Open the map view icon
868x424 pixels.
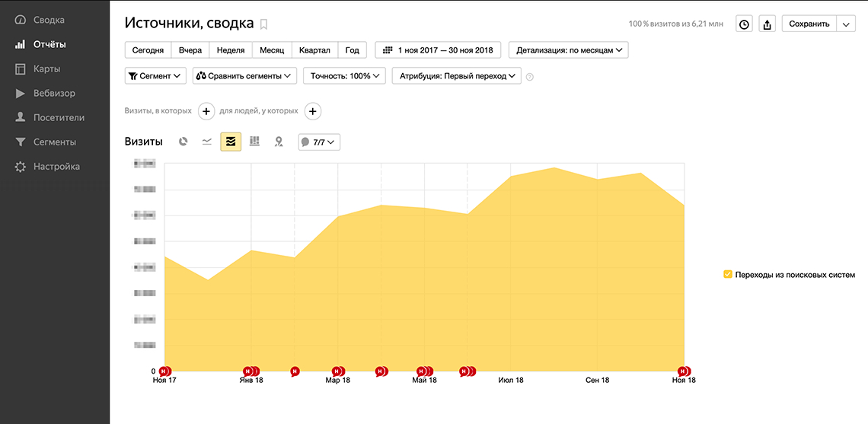point(279,142)
